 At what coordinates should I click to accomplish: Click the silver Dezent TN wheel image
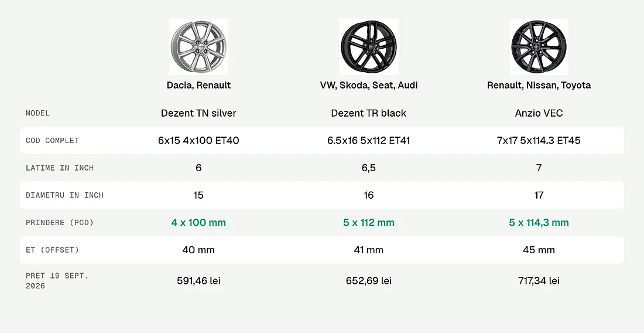pos(199,47)
